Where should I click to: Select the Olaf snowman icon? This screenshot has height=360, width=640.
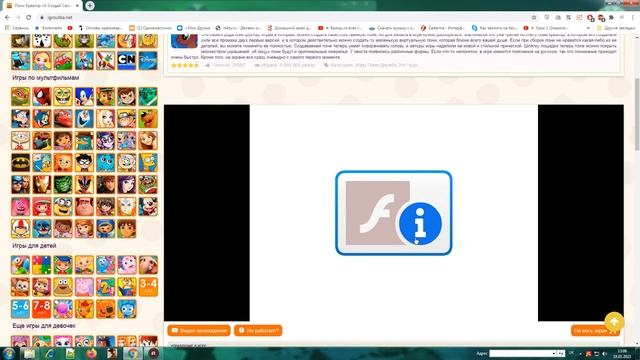84,118
